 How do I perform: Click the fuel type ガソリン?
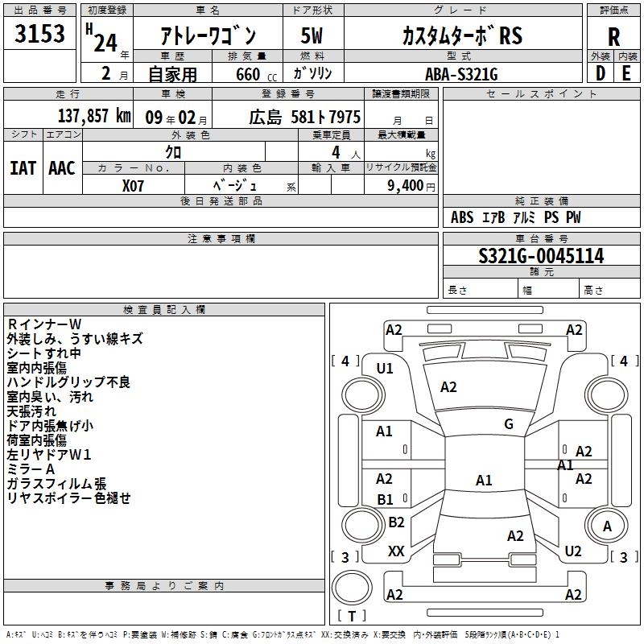[x=312, y=73]
